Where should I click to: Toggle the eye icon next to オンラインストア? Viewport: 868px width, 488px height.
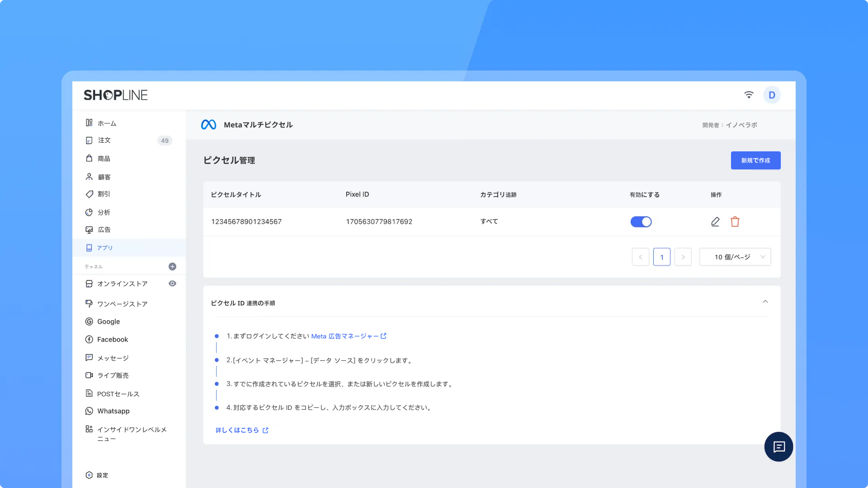pos(172,284)
